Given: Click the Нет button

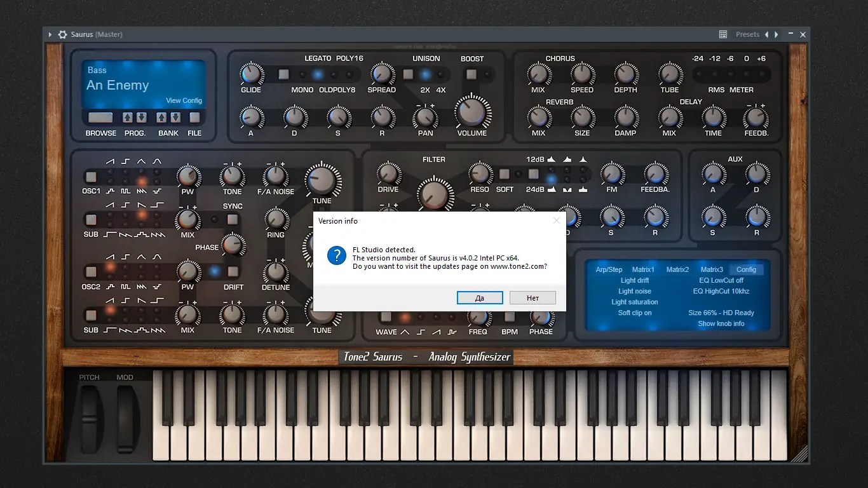Looking at the screenshot, I should 532,298.
